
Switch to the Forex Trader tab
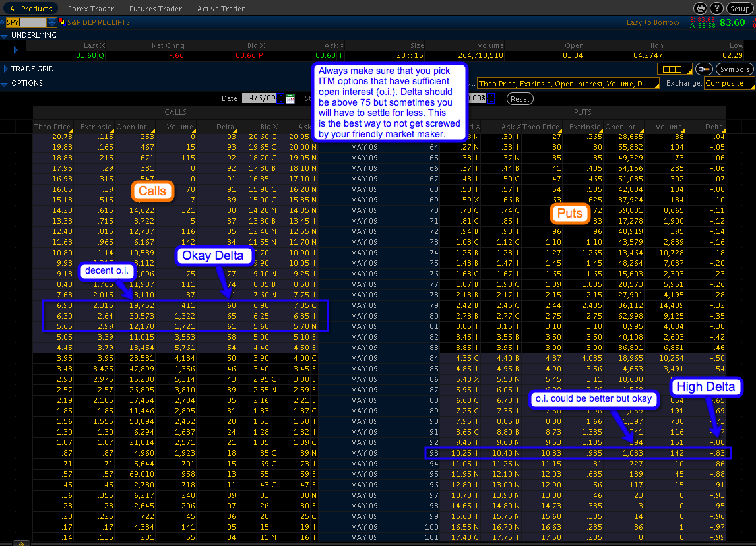(x=91, y=9)
